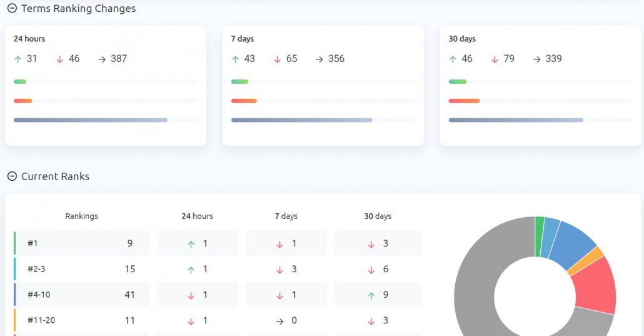Click the 30 days column header
The height and width of the screenshot is (336, 644).
click(x=378, y=216)
